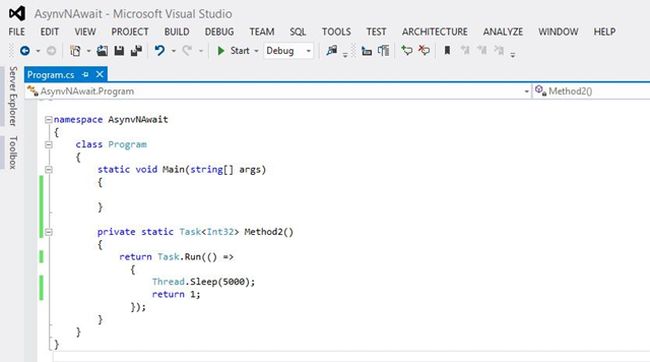The image size is (650, 362).
Task: Open the EDIT menu
Action: point(49,32)
